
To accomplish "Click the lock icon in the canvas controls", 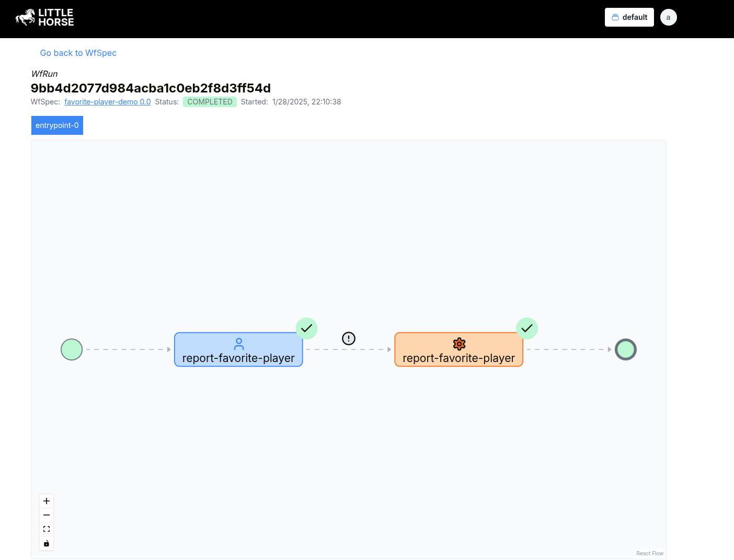I will [46, 543].
